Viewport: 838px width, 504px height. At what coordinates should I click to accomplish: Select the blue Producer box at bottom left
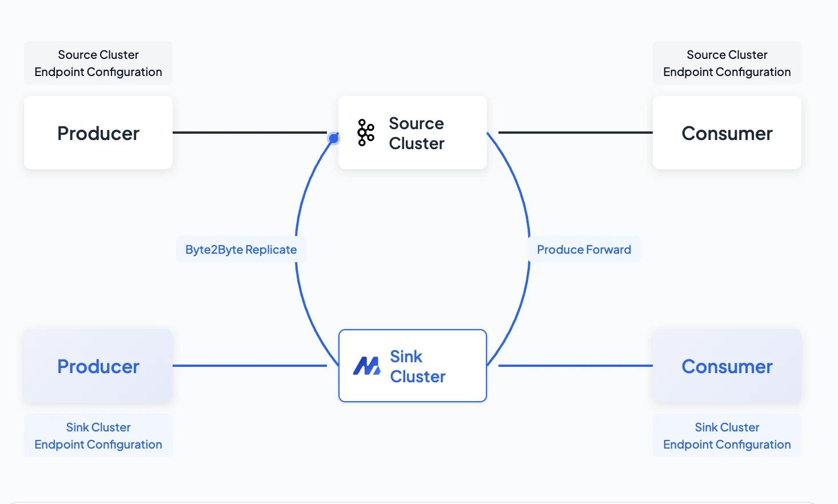98,366
